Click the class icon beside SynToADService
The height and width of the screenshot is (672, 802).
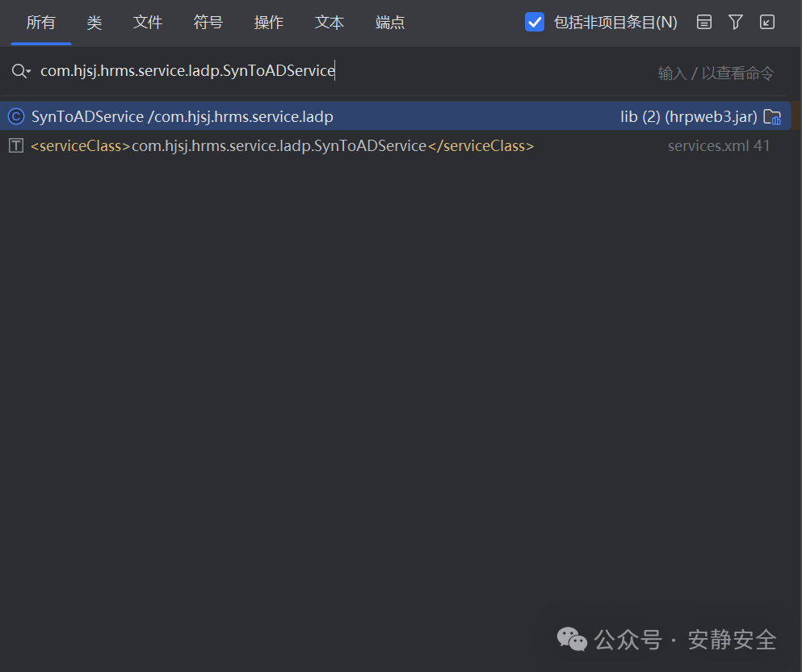pos(17,116)
